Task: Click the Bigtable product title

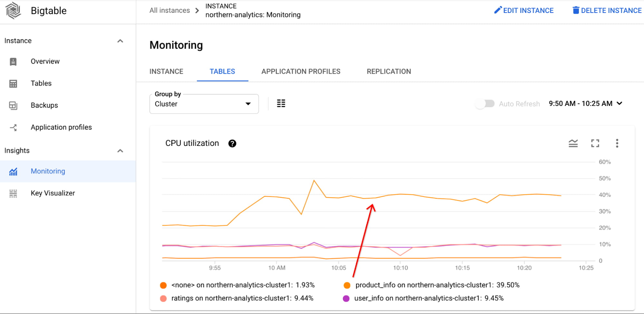Action: pos(49,11)
